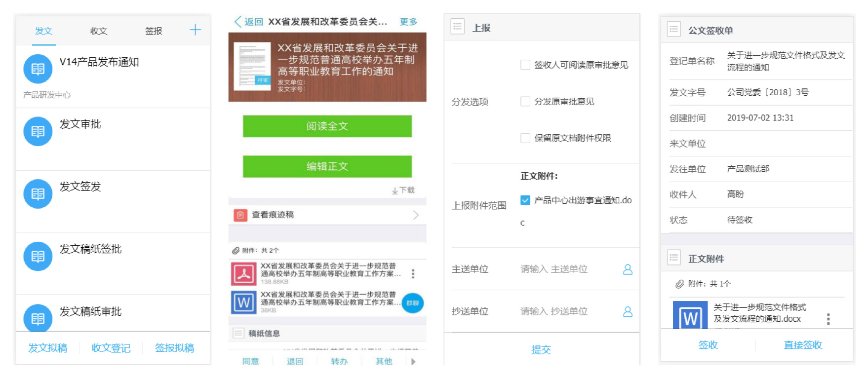Expand the bottom action bar arrow next to 其他
The image size is (868, 379).
(413, 362)
